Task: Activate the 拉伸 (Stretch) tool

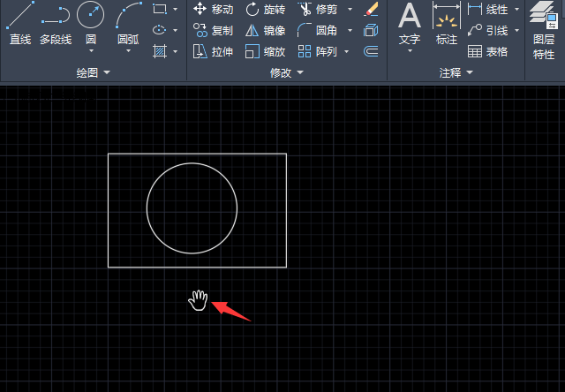Action: [x=214, y=51]
